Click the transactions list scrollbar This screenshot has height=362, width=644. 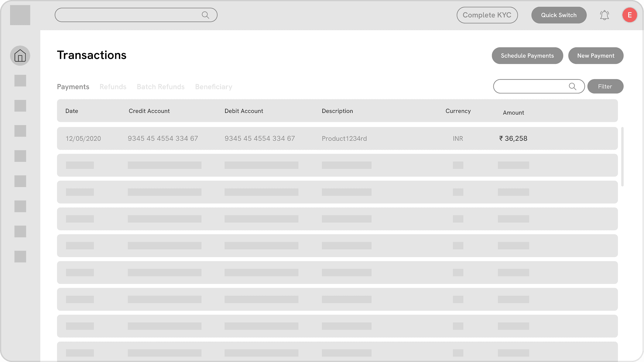622,156
